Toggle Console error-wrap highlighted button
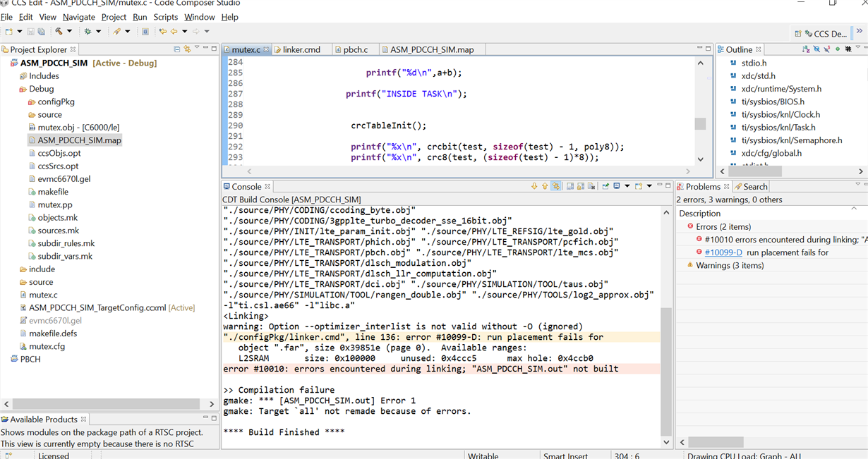The width and height of the screenshot is (868, 459). 556,186
